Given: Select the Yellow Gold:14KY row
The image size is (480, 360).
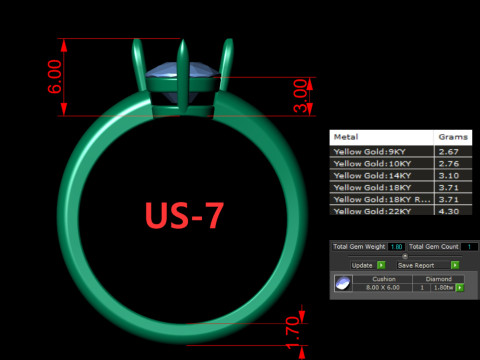Looking at the screenshot, I should pos(401,176).
